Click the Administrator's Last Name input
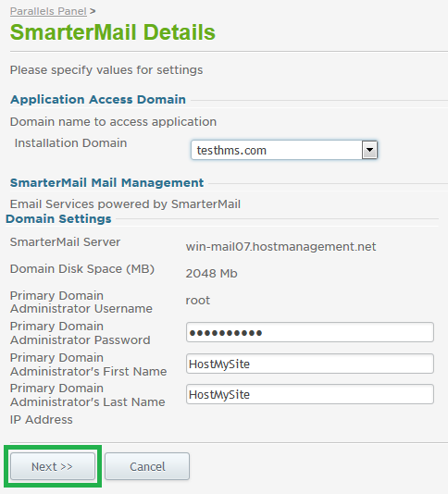 pyautogui.click(x=310, y=394)
